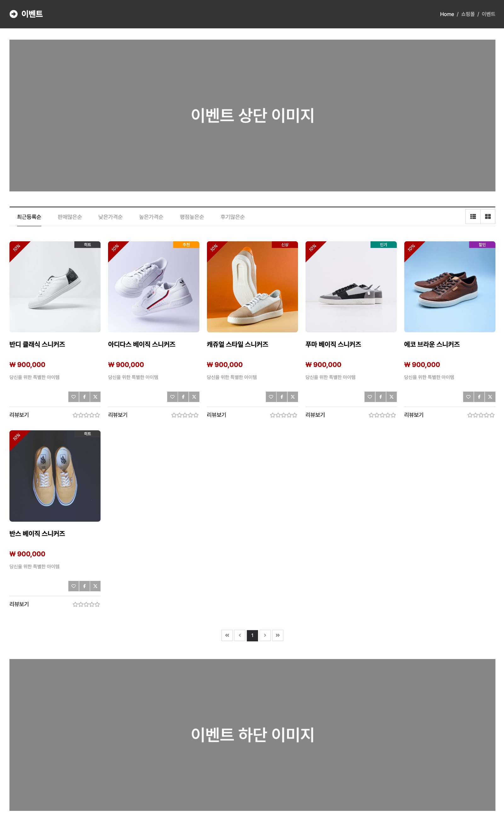Open Home breadcrumb link
504x820 pixels.
point(447,14)
